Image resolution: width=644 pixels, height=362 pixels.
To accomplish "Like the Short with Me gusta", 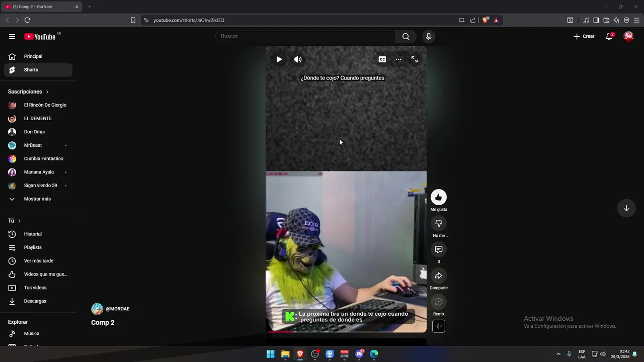I will click(x=439, y=197).
